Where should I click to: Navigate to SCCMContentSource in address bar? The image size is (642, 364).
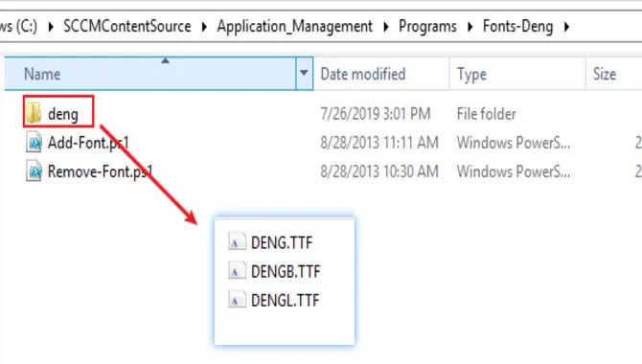tap(127, 27)
